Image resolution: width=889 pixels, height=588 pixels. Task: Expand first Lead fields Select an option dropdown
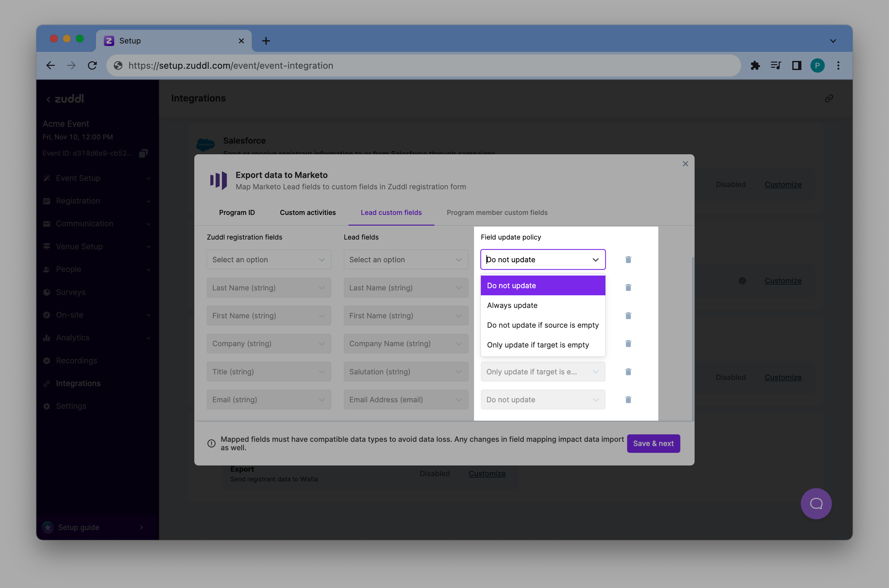[x=406, y=260]
